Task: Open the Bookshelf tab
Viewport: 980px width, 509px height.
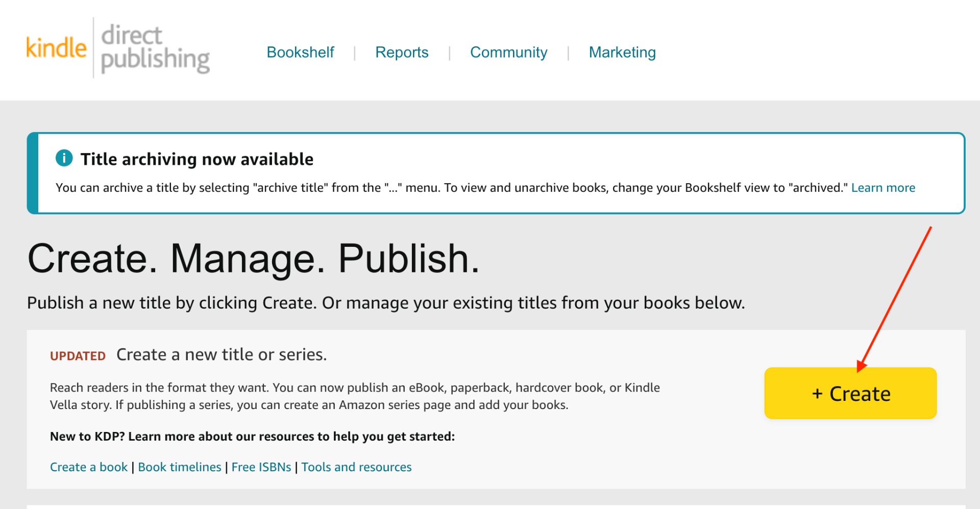Action: click(x=300, y=52)
